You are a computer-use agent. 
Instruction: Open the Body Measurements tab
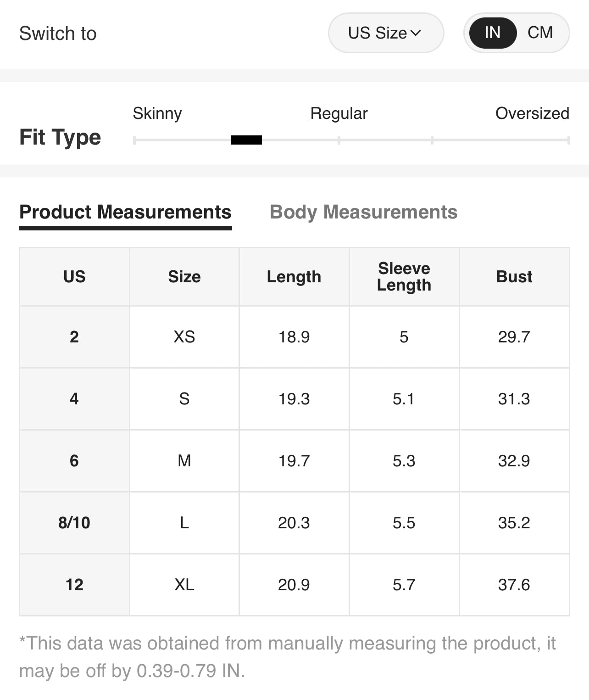[x=363, y=212]
